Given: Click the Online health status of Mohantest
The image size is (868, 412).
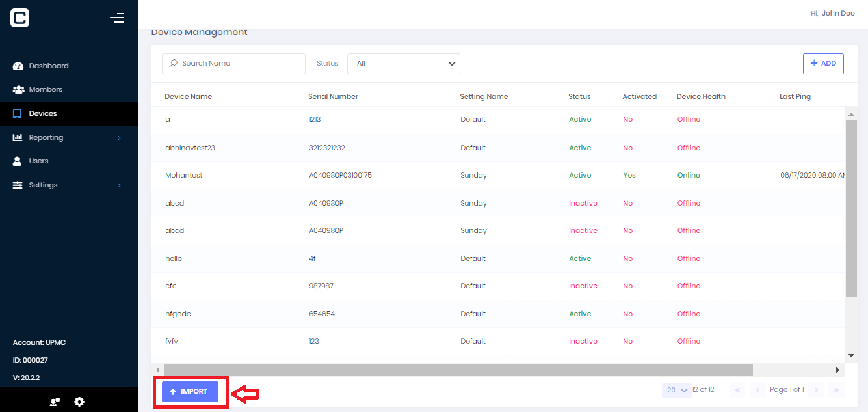Looking at the screenshot, I should (689, 175).
